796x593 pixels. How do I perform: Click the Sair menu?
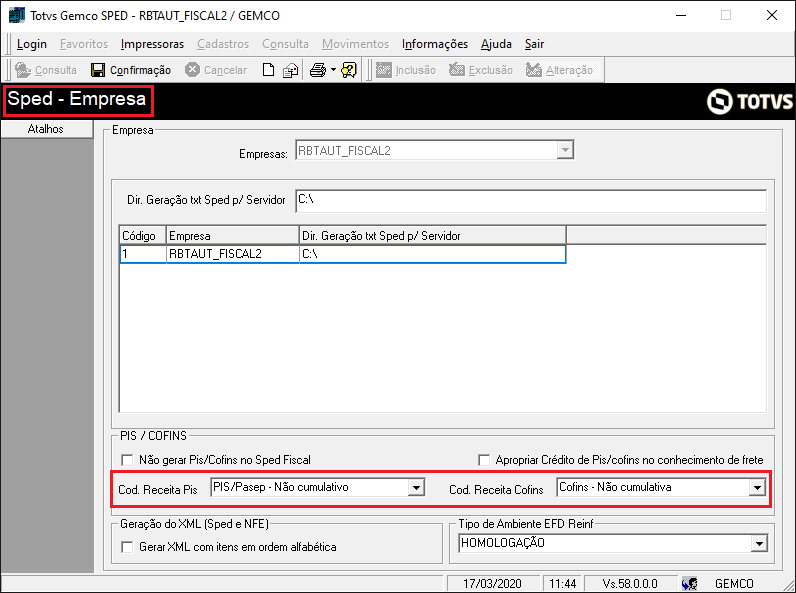(x=534, y=44)
